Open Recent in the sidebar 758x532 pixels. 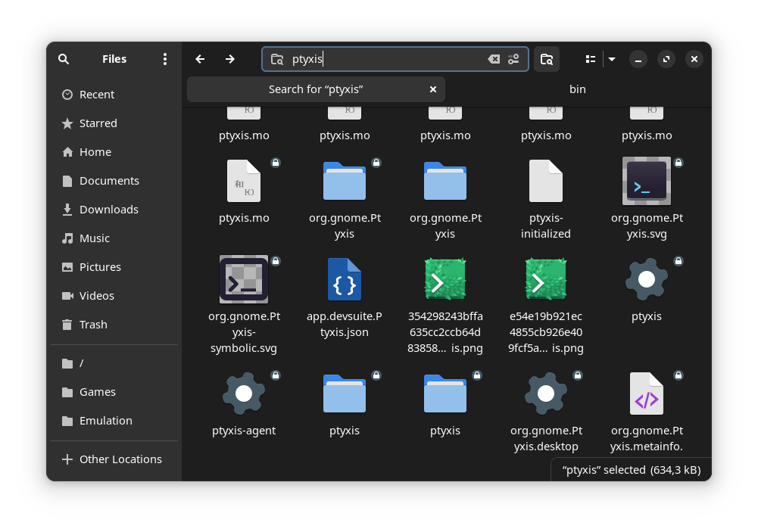[114, 95]
